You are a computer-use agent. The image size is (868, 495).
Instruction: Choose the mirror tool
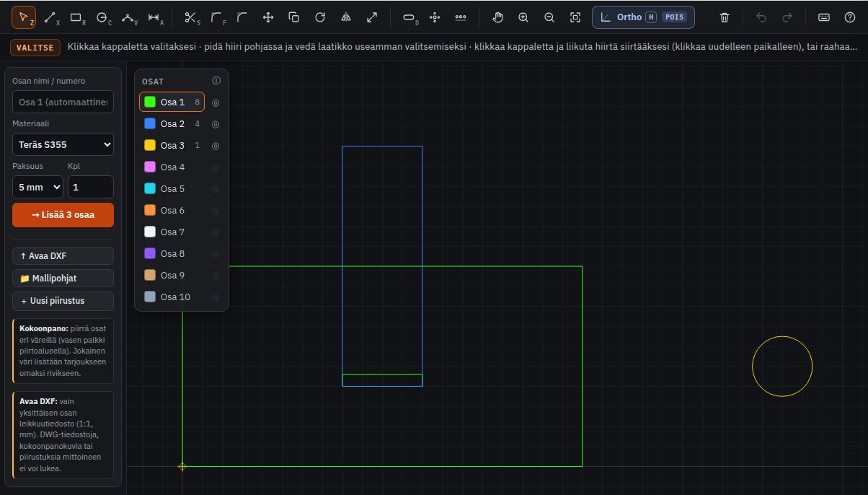click(346, 17)
